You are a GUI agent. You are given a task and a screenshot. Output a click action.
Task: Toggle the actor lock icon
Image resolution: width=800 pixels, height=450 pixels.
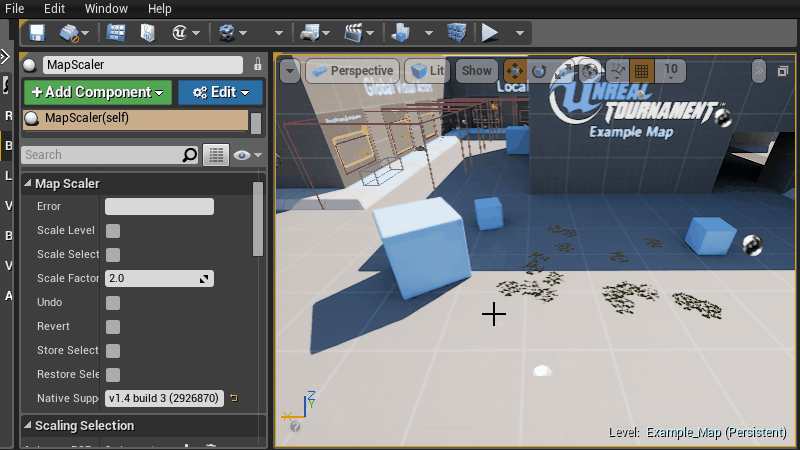258,64
